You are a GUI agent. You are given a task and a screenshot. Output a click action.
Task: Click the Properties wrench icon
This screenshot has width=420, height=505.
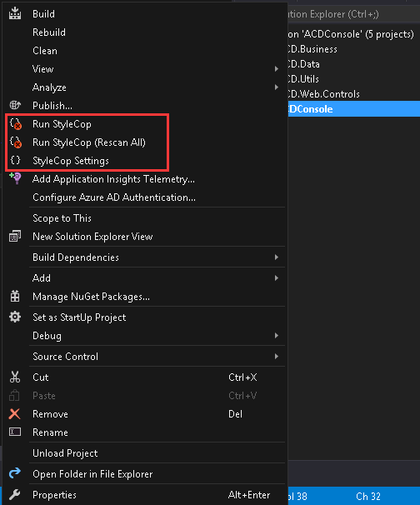click(x=15, y=494)
